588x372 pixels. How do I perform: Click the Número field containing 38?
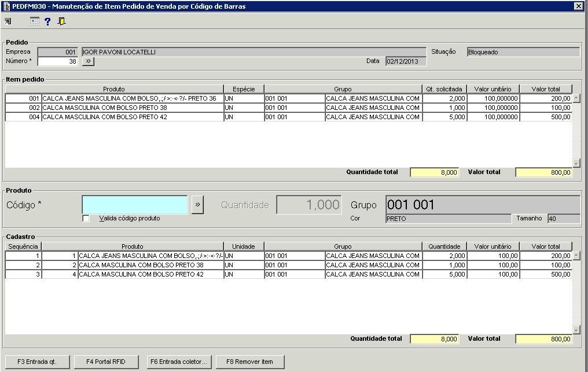coord(58,61)
